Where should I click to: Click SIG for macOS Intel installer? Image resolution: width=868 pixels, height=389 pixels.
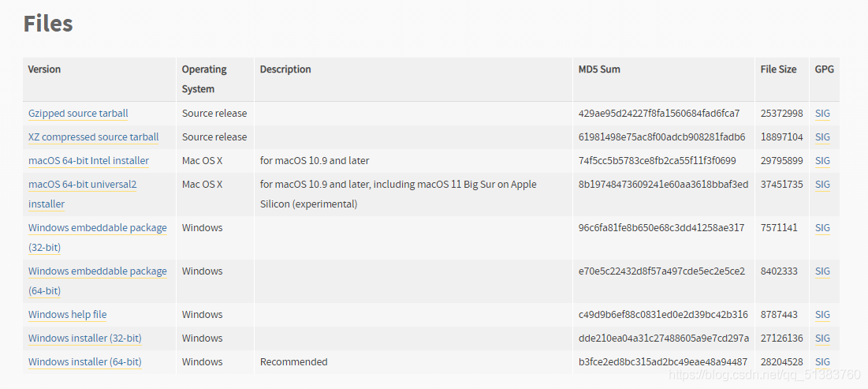822,161
